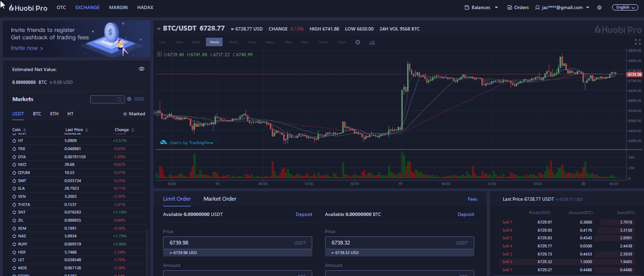Screen dimensions: 644x276
Task: Expand chart to fullscreen
Action: tap(638, 42)
